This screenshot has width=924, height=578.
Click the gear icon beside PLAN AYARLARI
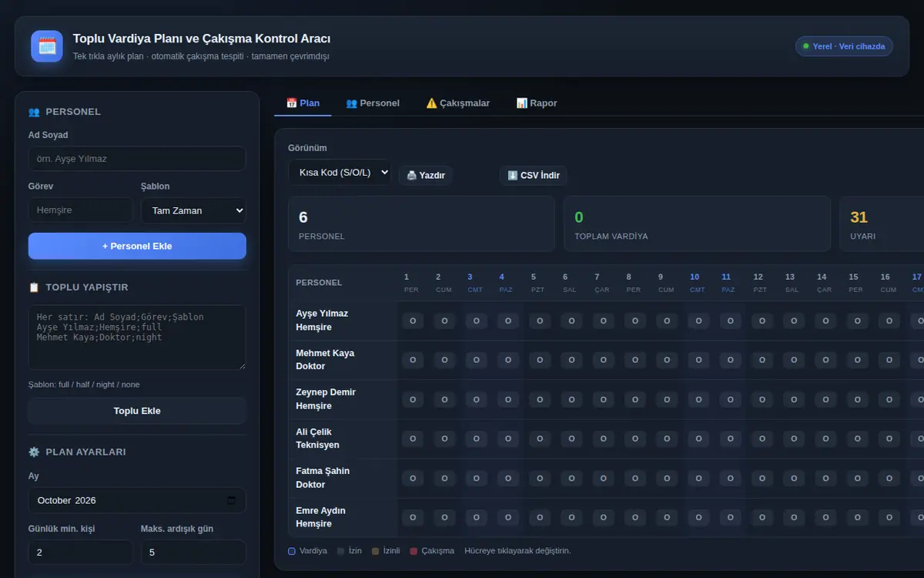click(34, 452)
